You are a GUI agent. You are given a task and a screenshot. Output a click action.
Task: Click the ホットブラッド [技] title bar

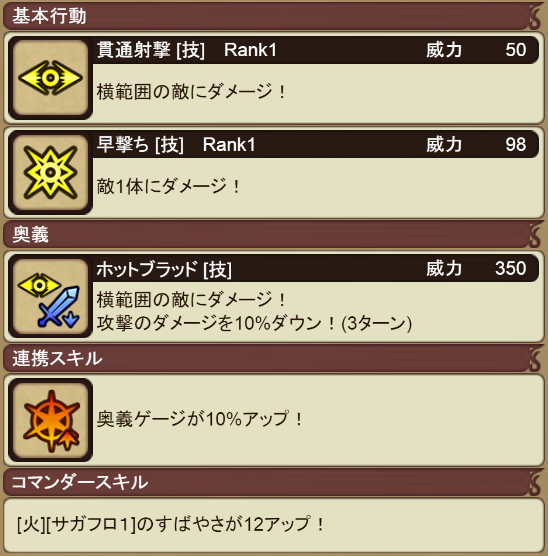coord(316,268)
